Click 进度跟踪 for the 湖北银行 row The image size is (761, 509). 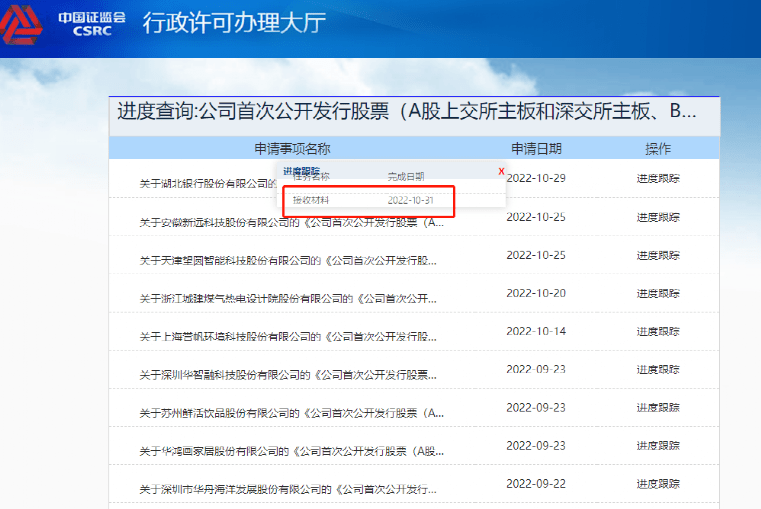pyautogui.click(x=658, y=179)
